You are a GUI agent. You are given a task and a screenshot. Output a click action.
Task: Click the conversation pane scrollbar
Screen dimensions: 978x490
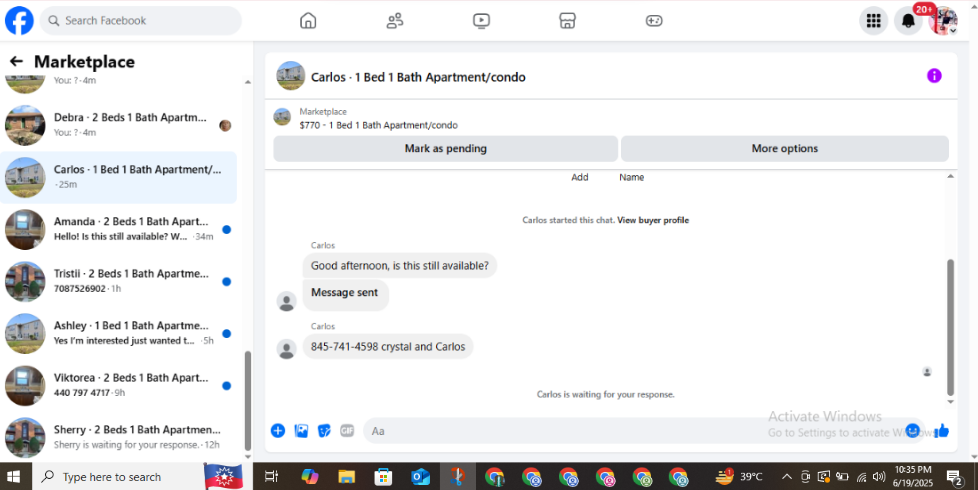click(951, 327)
